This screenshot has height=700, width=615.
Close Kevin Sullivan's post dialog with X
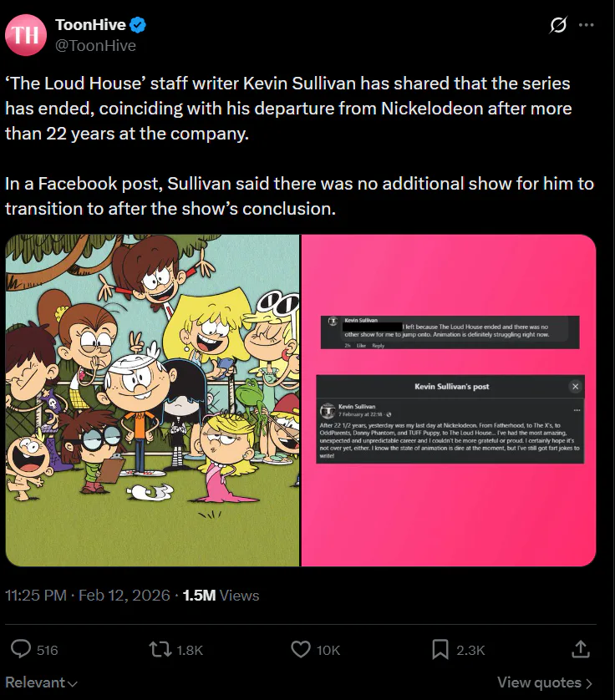pos(575,387)
